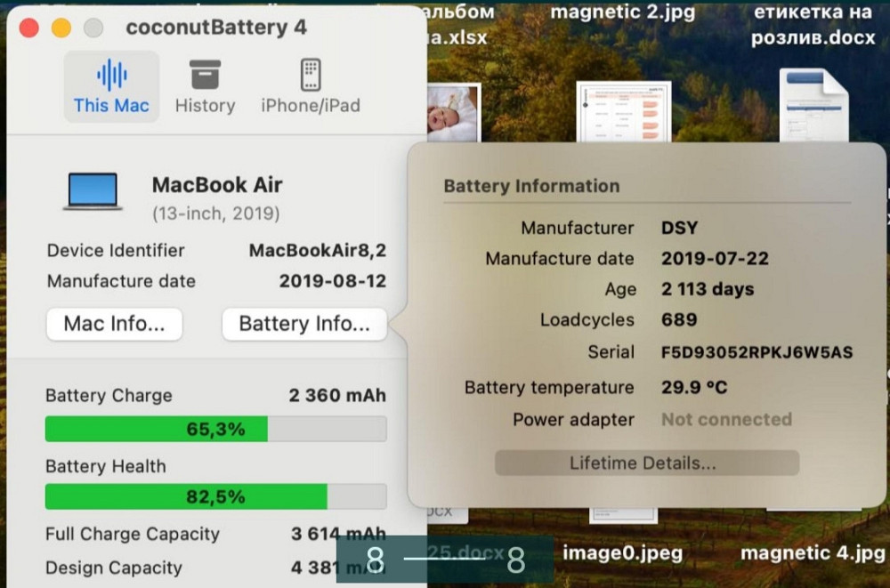Open the History archive box icon
The image size is (890, 588).
pyautogui.click(x=204, y=74)
